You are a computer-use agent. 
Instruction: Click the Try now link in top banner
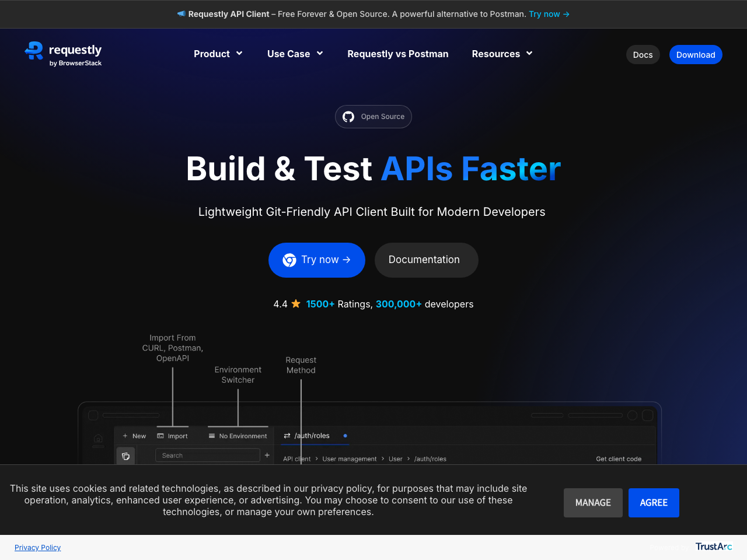549,14
